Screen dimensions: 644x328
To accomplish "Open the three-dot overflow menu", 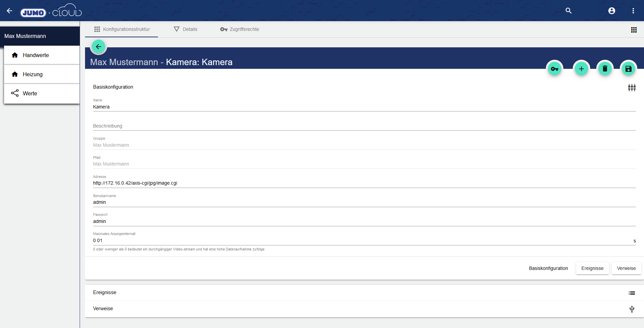I will (633, 11).
